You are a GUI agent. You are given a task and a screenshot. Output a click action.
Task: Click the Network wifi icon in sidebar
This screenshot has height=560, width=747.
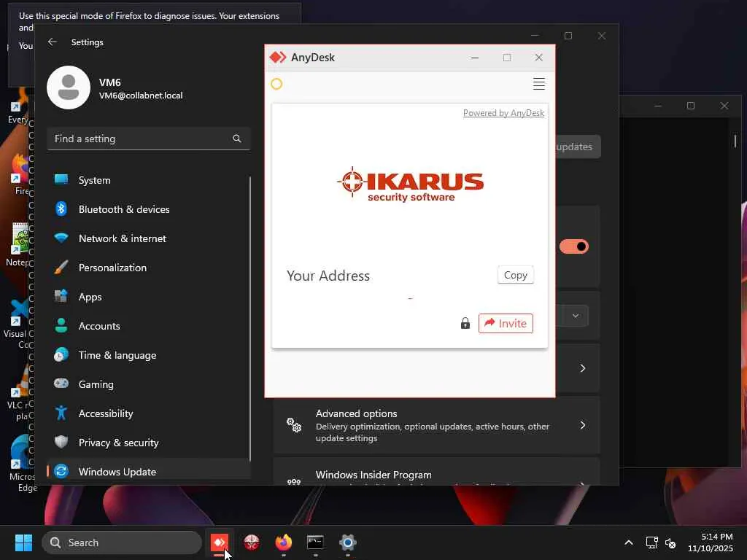tap(61, 238)
